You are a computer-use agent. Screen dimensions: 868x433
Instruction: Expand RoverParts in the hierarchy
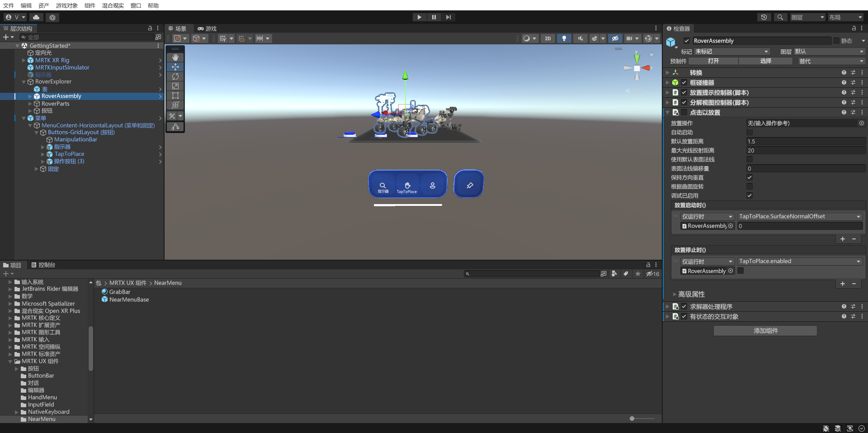click(30, 104)
